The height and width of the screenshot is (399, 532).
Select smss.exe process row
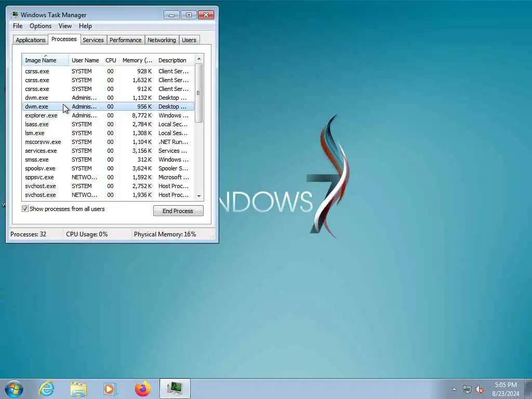tap(108, 159)
